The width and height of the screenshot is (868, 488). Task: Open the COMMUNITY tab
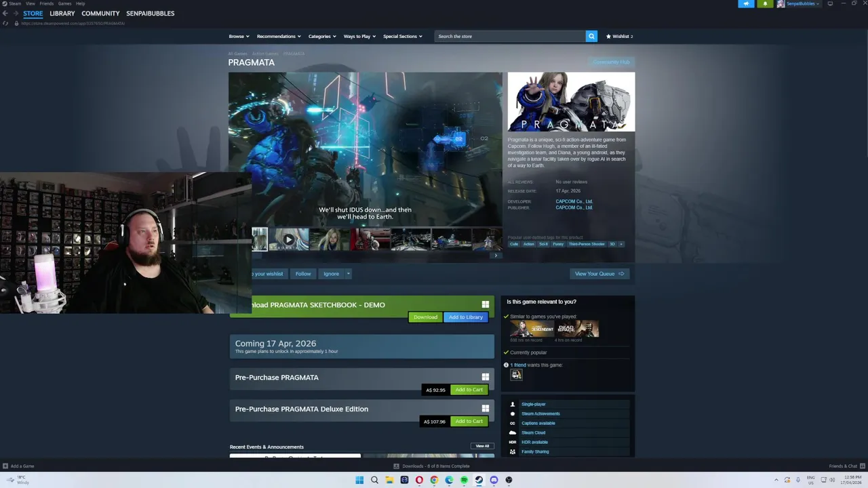point(100,14)
